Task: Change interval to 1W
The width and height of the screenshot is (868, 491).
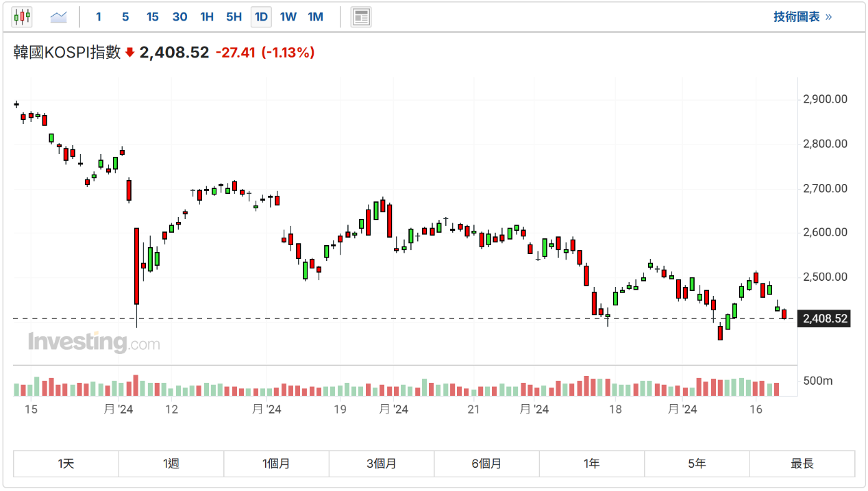Action: click(288, 16)
